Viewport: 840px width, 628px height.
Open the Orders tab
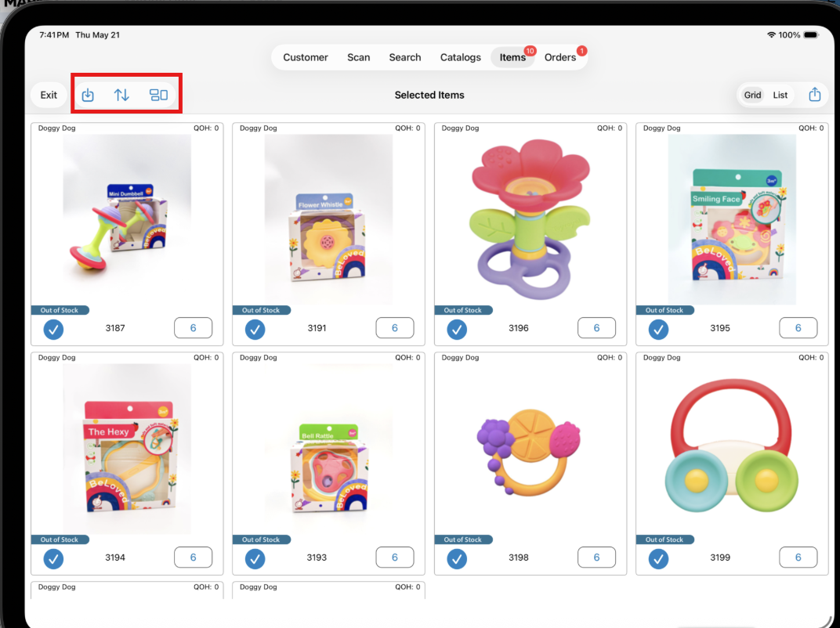click(x=559, y=57)
